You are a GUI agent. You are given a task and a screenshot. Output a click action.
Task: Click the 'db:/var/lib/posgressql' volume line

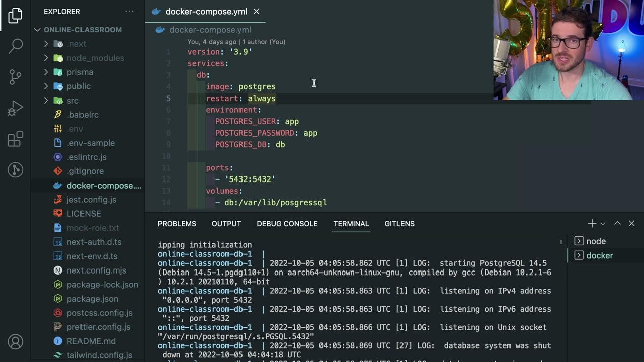[x=275, y=202]
